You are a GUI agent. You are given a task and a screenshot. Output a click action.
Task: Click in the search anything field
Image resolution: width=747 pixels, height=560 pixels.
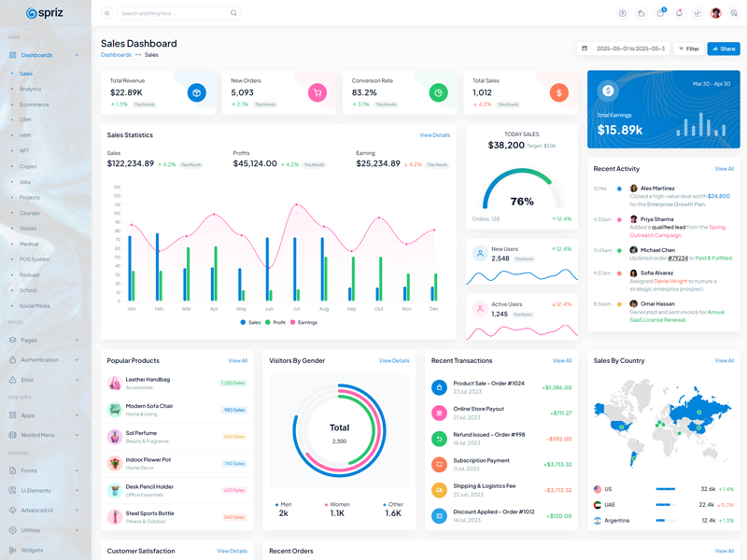pyautogui.click(x=173, y=13)
